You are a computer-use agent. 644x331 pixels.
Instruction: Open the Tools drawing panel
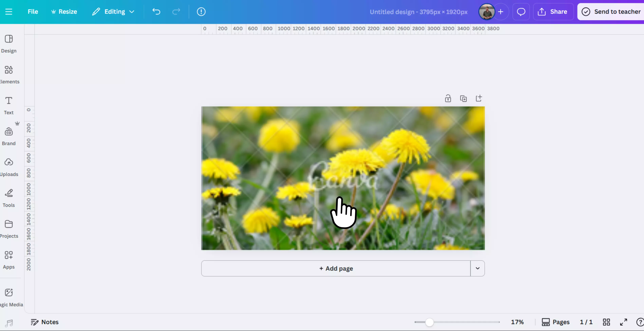(9, 198)
